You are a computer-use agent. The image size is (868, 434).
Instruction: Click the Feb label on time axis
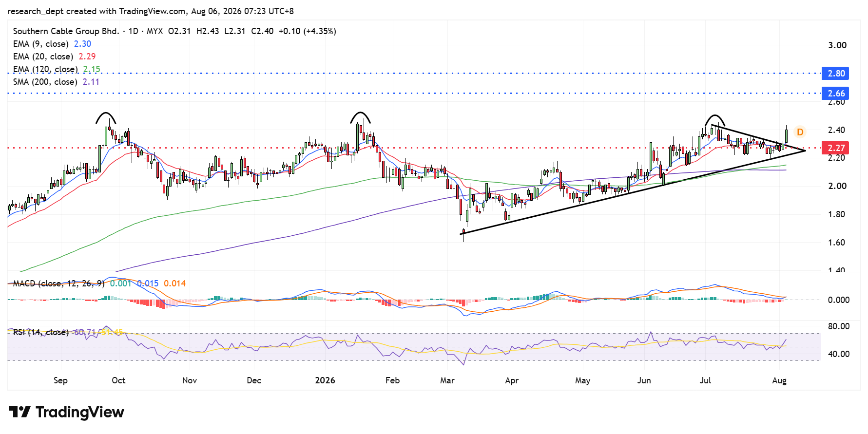tap(392, 380)
